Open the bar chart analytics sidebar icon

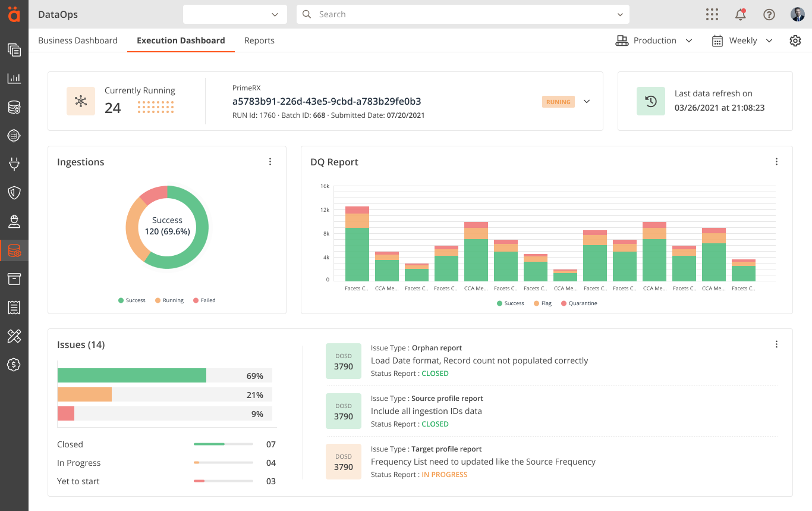(14, 79)
